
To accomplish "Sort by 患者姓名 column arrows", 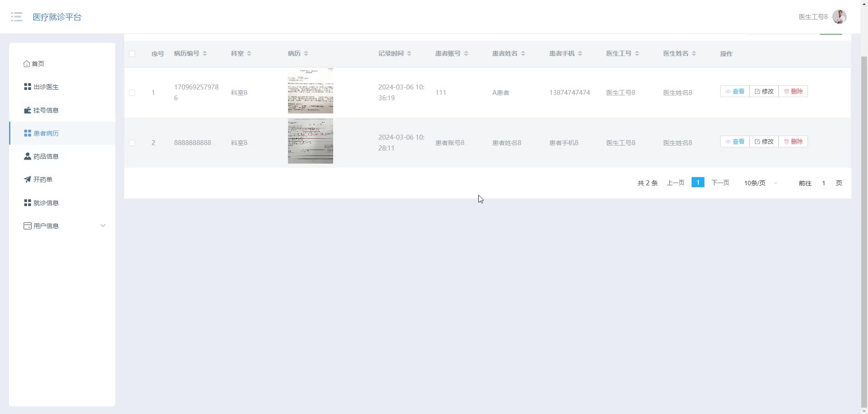I will point(523,53).
